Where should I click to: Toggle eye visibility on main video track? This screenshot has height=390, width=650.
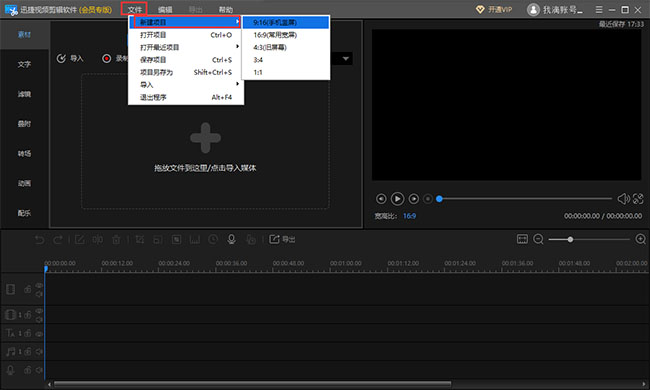39,286
